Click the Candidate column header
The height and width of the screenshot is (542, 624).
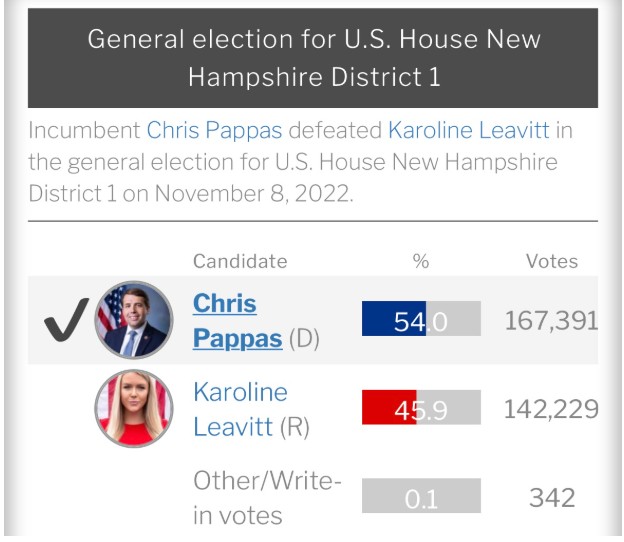coord(240,261)
